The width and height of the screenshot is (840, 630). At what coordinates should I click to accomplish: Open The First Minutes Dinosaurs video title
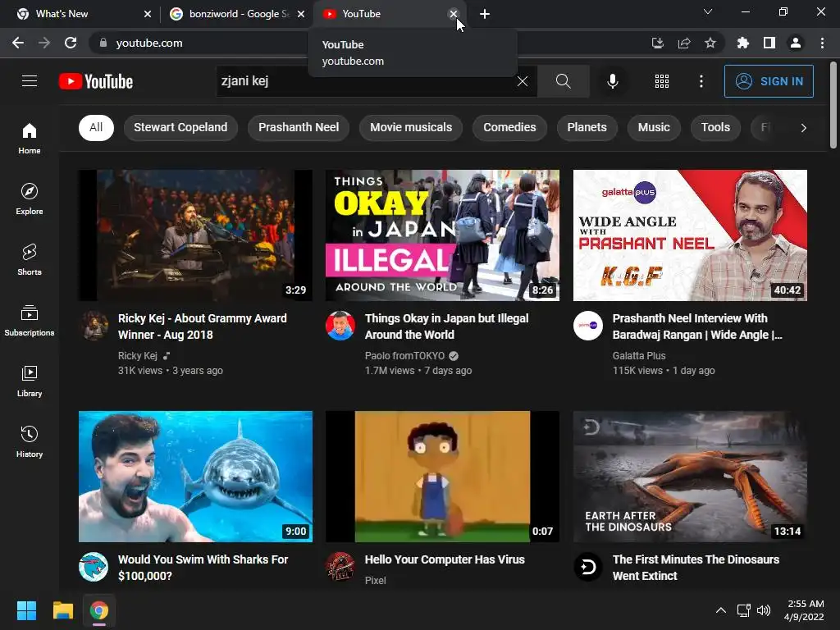click(x=696, y=568)
